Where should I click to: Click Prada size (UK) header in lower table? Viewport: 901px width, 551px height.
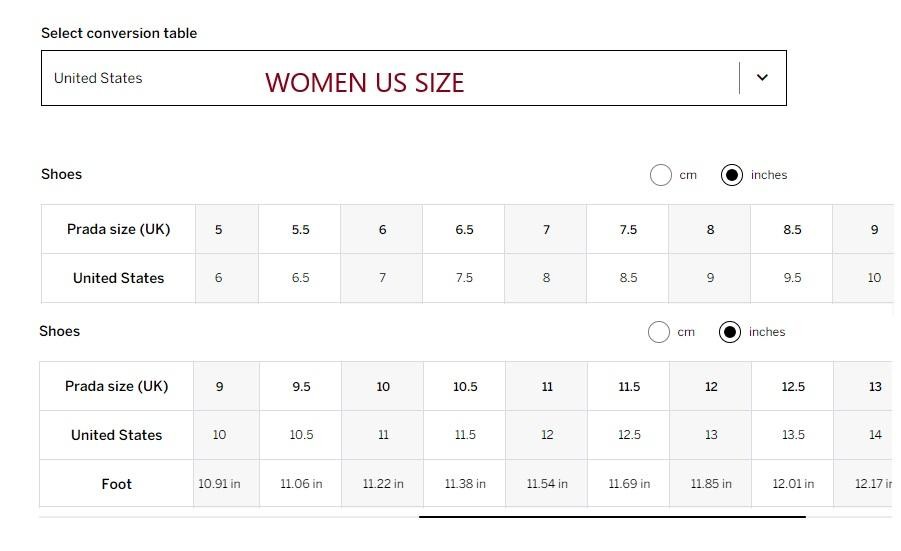tap(117, 387)
